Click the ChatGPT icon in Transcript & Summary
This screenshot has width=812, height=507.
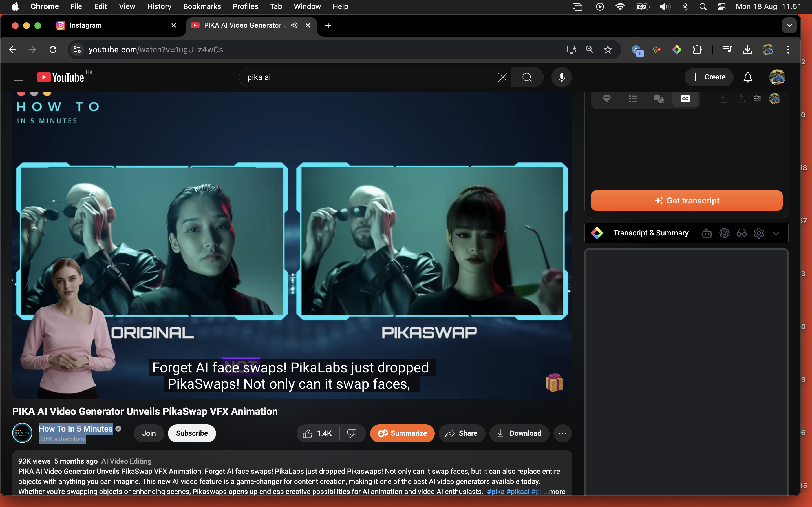coord(724,233)
